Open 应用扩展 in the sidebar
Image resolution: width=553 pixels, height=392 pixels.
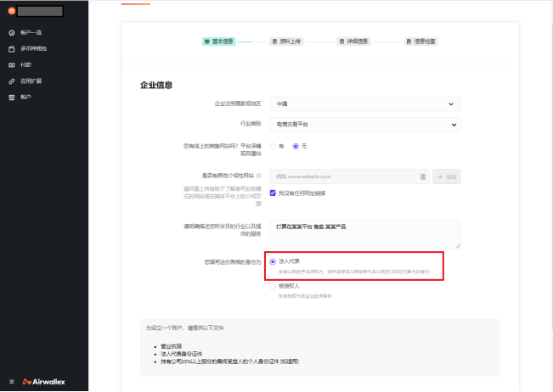[x=31, y=81]
